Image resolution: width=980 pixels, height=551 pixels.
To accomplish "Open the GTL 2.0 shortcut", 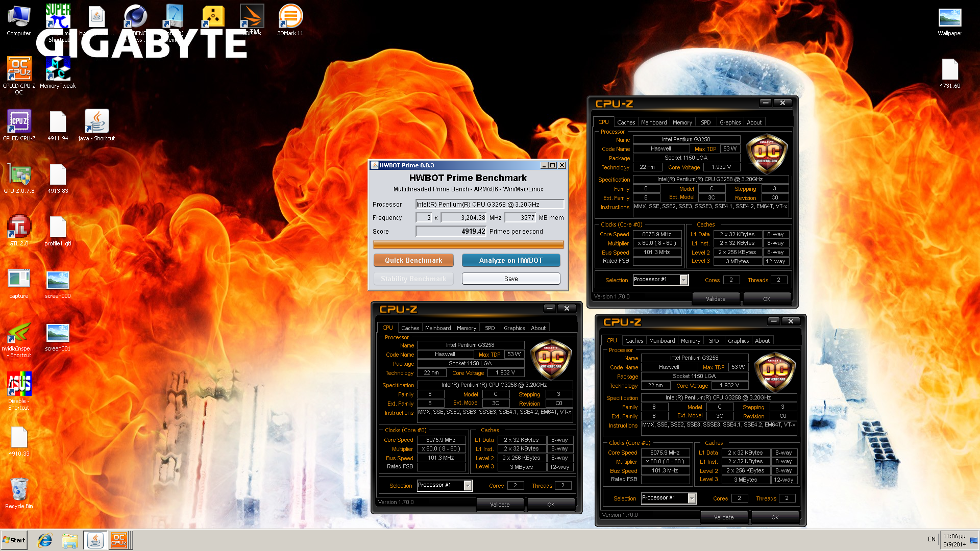I will tap(19, 231).
